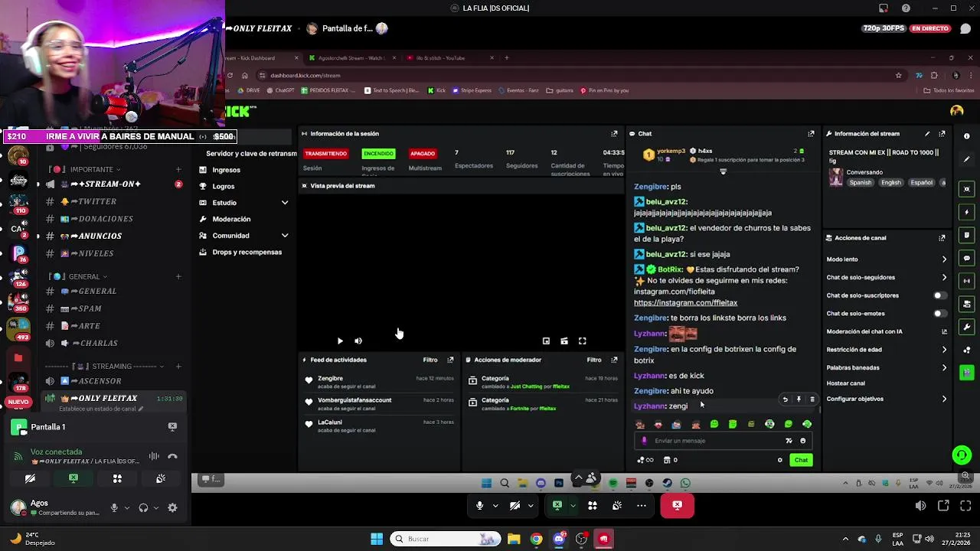The height and width of the screenshot is (551, 980).
Task: Open instagram.com/ffleitax link in chat
Action: [685, 303]
